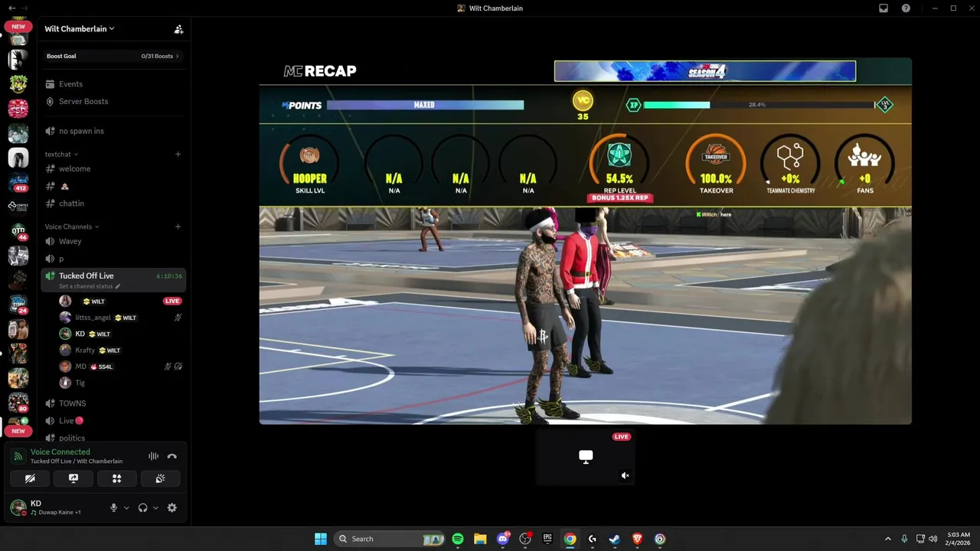The height and width of the screenshot is (551, 980).
Task: Open headphone output options dropdown
Action: click(155, 508)
